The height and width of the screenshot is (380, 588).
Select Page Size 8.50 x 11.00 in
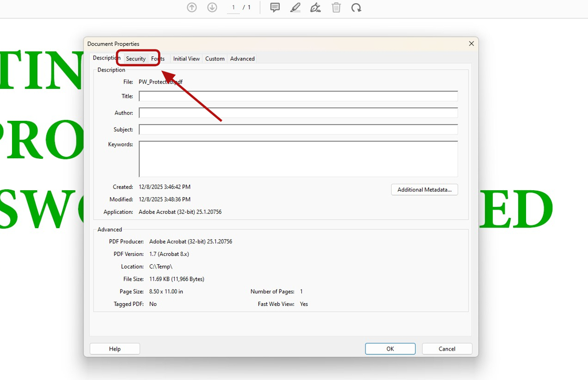click(x=166, y=291)
